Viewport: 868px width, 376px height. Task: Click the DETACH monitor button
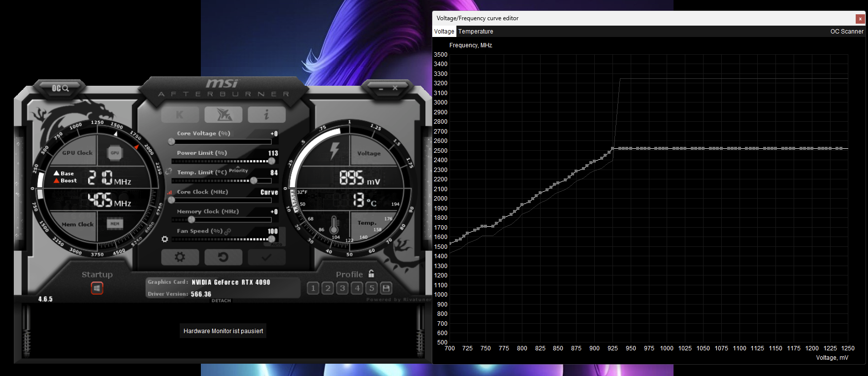(x=221, y=301)
